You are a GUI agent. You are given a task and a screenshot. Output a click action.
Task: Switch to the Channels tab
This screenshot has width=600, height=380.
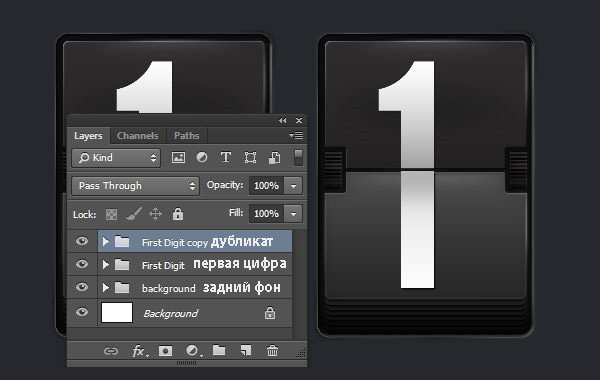(x=138, y=136)
